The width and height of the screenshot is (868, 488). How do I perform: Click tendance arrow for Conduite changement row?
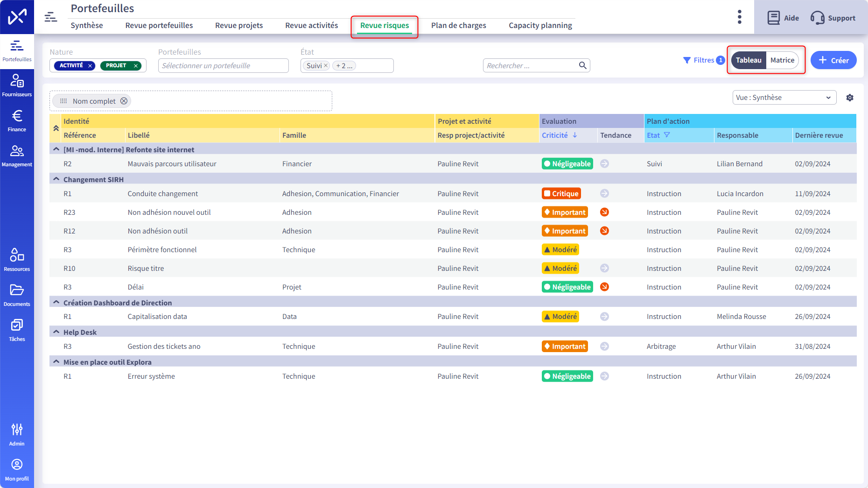click(604, 193)
